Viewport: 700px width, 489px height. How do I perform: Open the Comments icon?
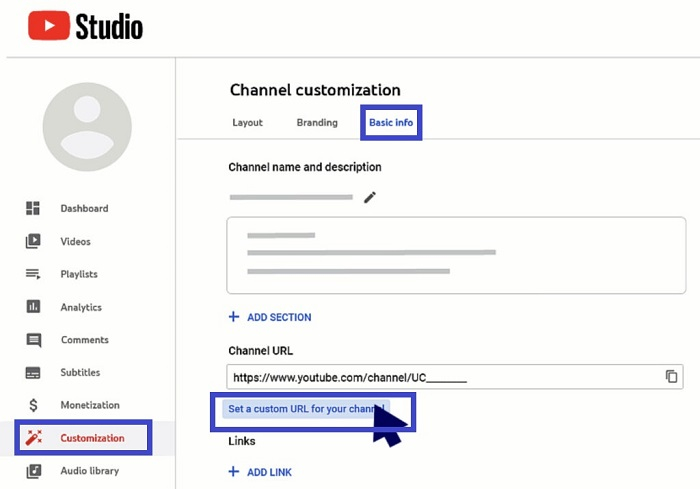(x=33, y=340)
